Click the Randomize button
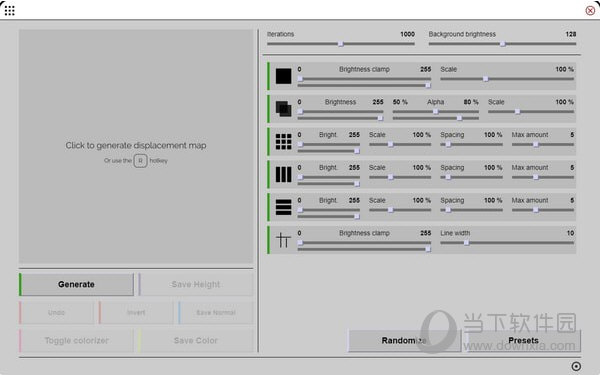The image size is (600, 375). pyautogui.click(x=404, y=340)
